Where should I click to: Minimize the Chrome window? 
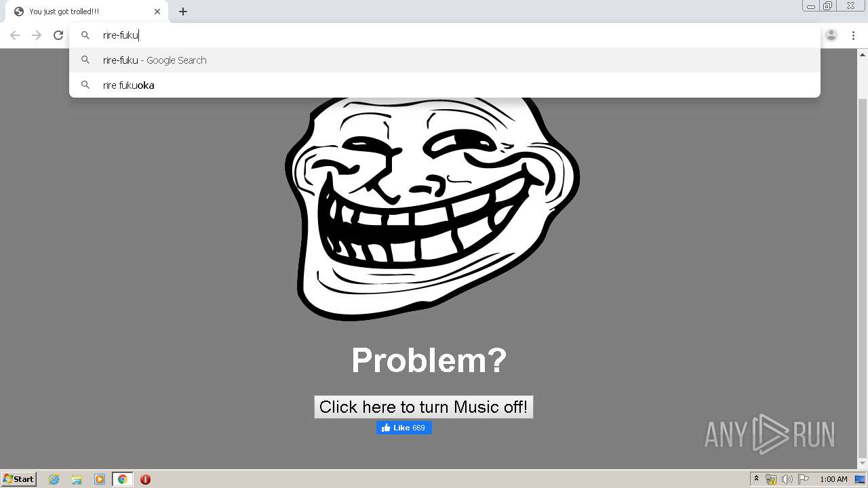[x=810, y=6]
